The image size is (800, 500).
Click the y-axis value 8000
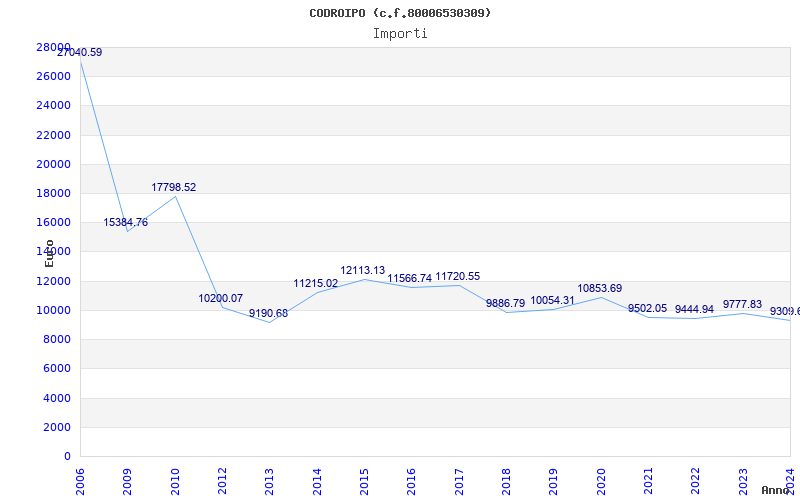point(57,340)
